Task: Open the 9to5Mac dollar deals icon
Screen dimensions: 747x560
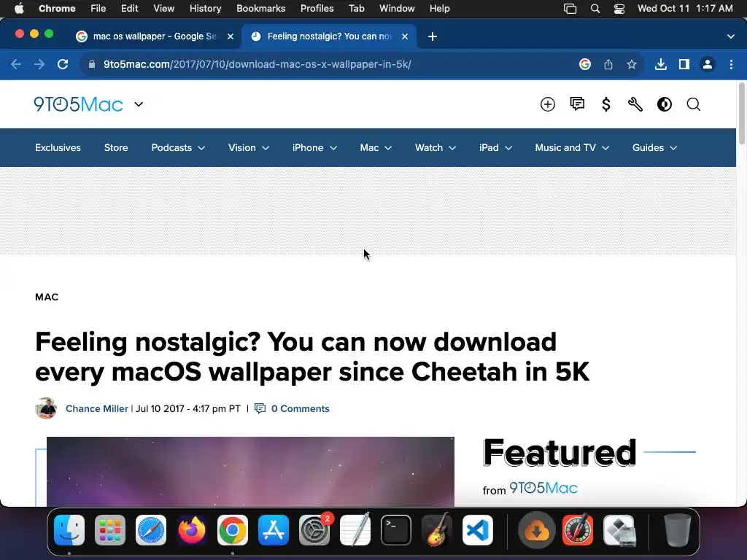Action: pos(606,104)
